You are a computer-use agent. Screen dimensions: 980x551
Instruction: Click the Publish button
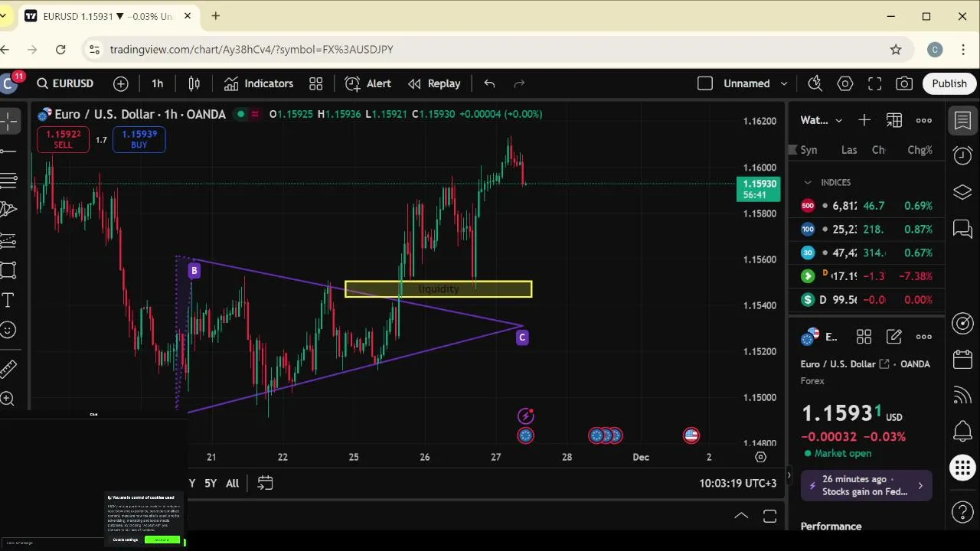949,83
